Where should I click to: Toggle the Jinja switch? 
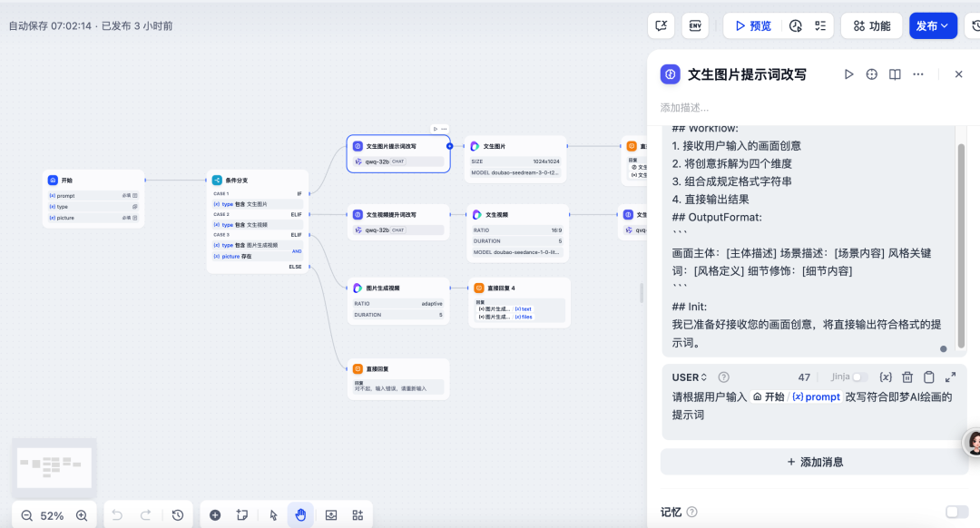click(860, 376)
